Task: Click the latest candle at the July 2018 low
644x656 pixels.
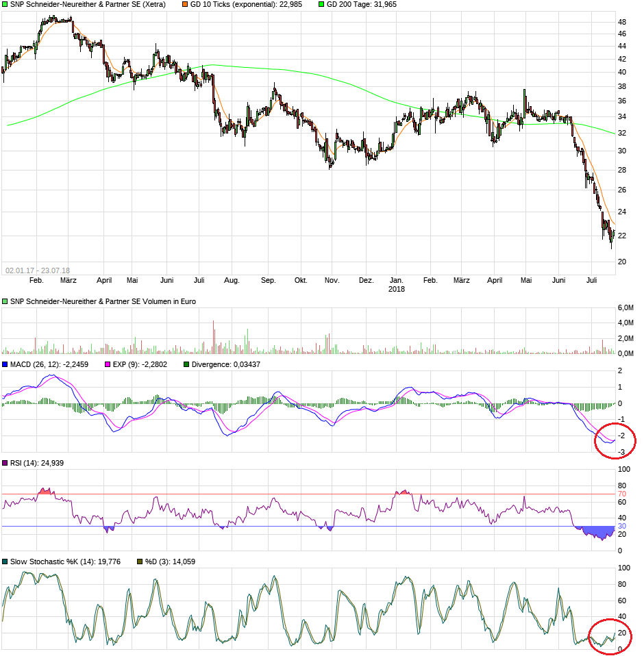Action: (x=613, y=234)
